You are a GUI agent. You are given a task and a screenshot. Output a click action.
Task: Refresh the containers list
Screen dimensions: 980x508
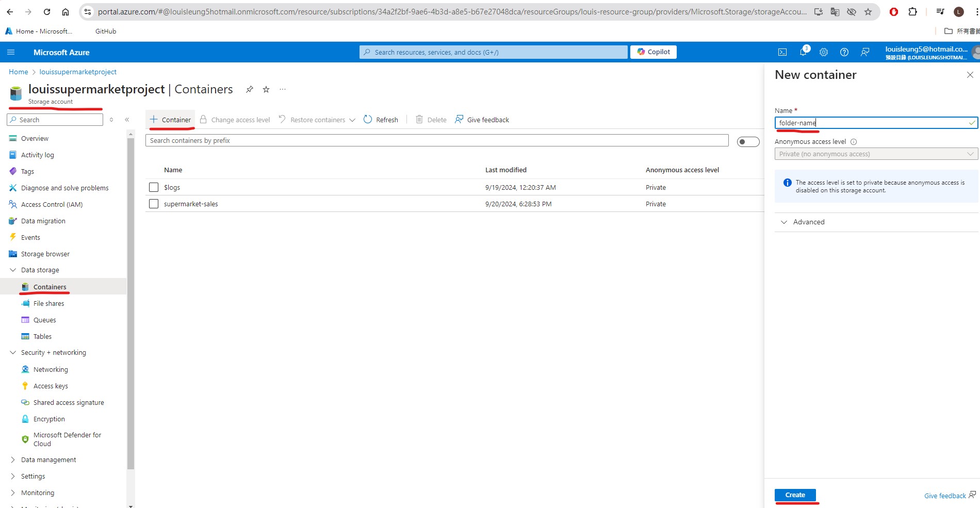[x=381, y=119]
